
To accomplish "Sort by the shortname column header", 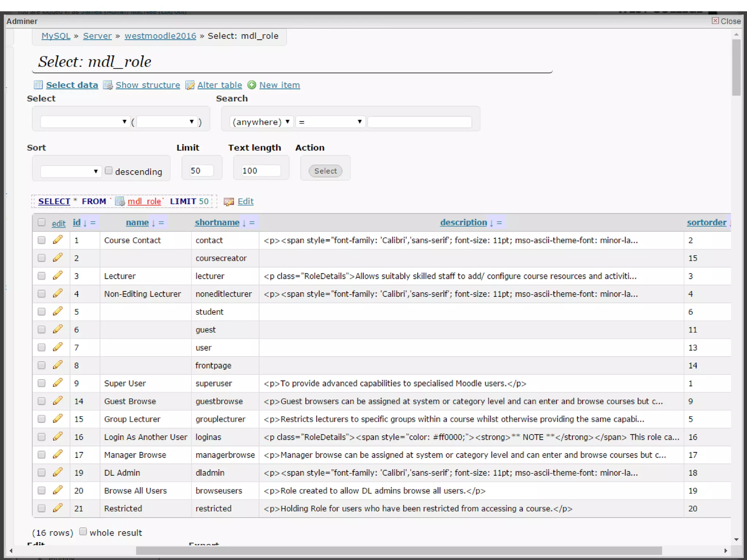I will click(x=217, y=222).
